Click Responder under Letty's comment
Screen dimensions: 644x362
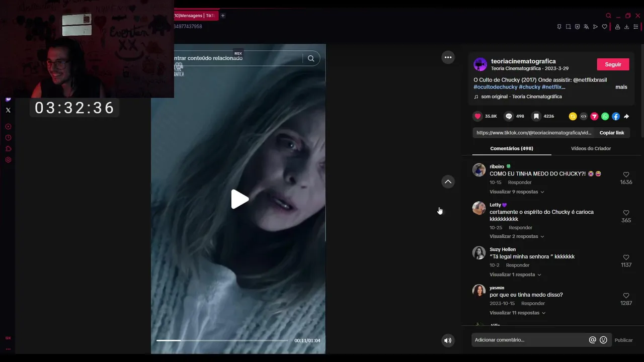tap(520, 228)
